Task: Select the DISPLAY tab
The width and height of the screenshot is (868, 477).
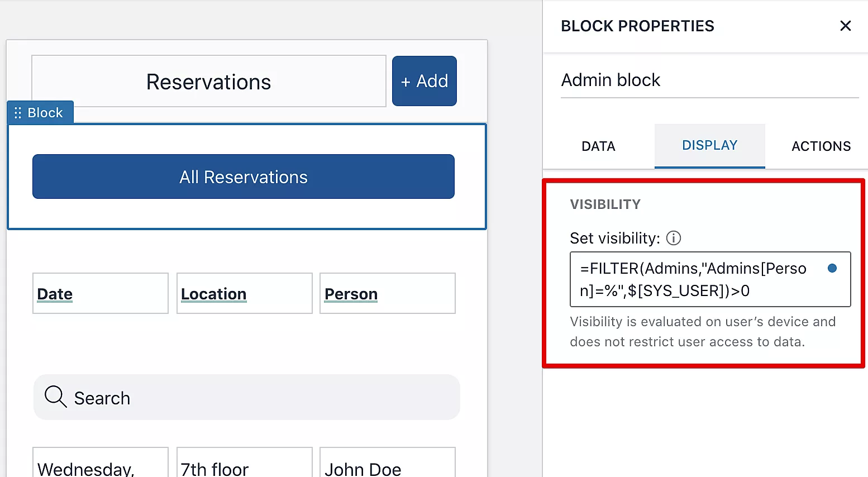Action: pos(709,145)
